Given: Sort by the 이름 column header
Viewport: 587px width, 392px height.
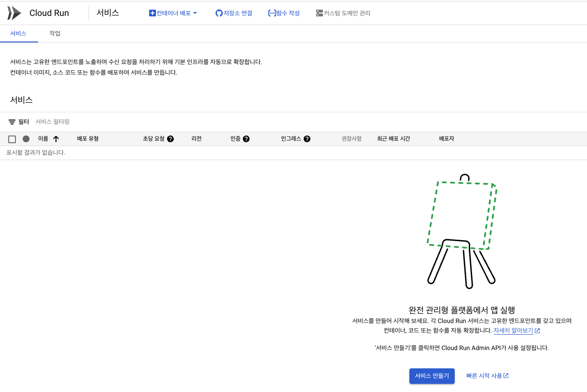Looking at the screenshot, I should click(43, 139).
